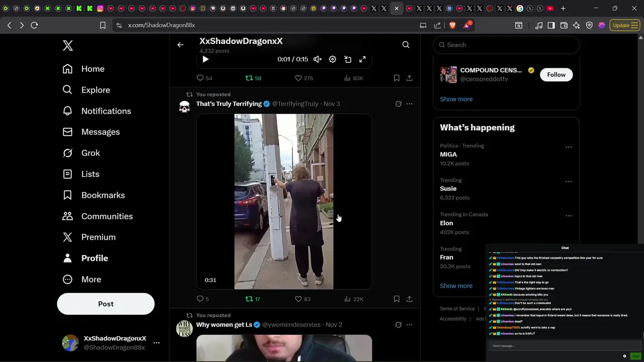Click the profile search magnifier icon
644x362 pixels.
tap(406, 45)
